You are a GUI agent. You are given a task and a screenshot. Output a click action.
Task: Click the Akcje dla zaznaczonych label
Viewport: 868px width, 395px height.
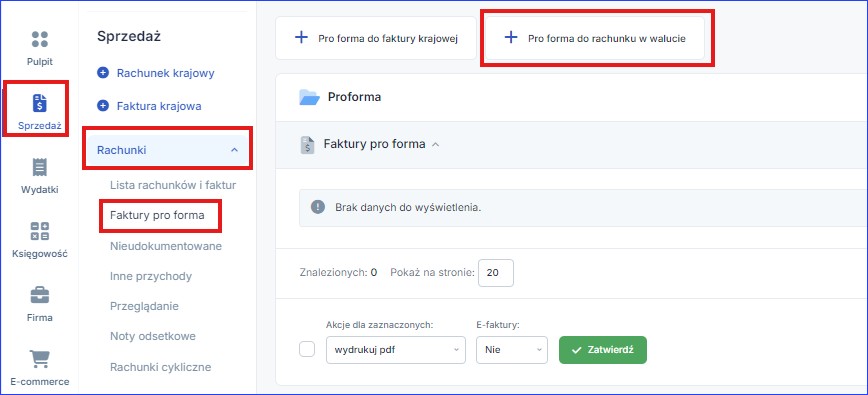pos(379,325)
